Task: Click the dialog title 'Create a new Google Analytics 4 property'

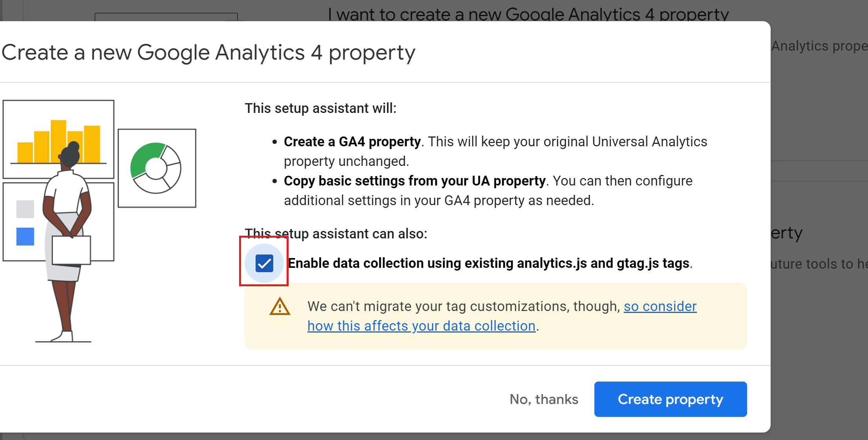Action: point(208,53)
